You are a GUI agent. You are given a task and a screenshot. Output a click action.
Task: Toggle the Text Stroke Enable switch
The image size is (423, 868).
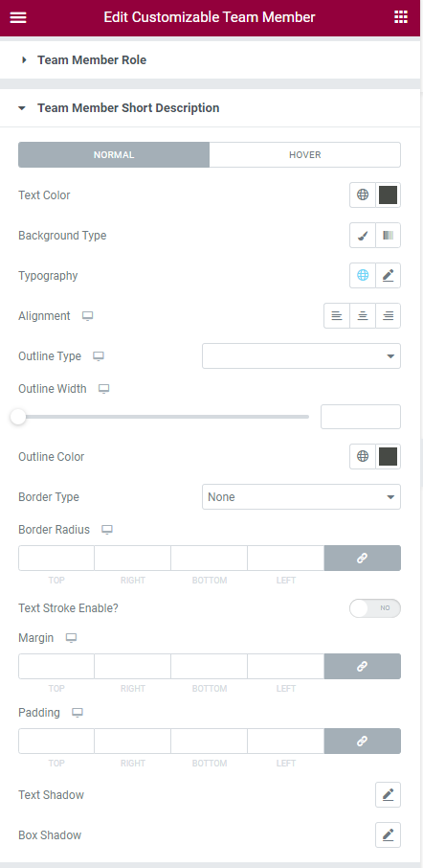(x=375, y=607)
